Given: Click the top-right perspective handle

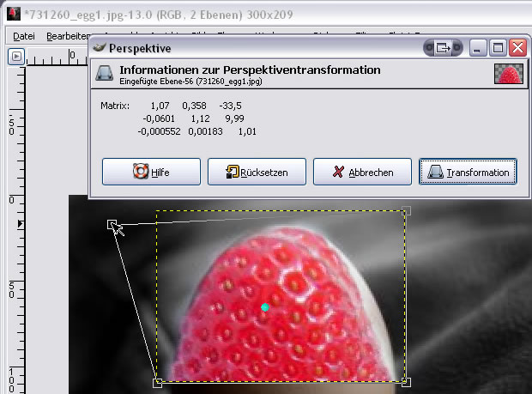Looking at the screenshot, I should pyautogui.click(x=406, y=210).
